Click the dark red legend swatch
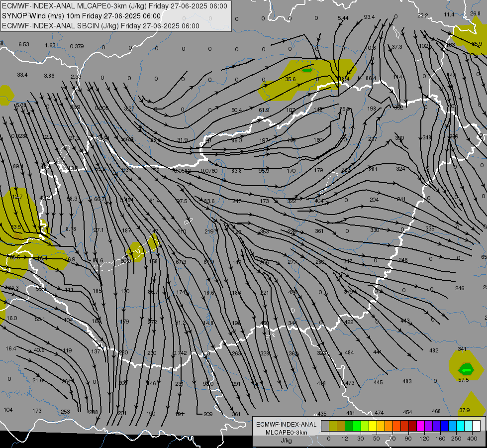This screenshot has width=487, height=448. 412,426
